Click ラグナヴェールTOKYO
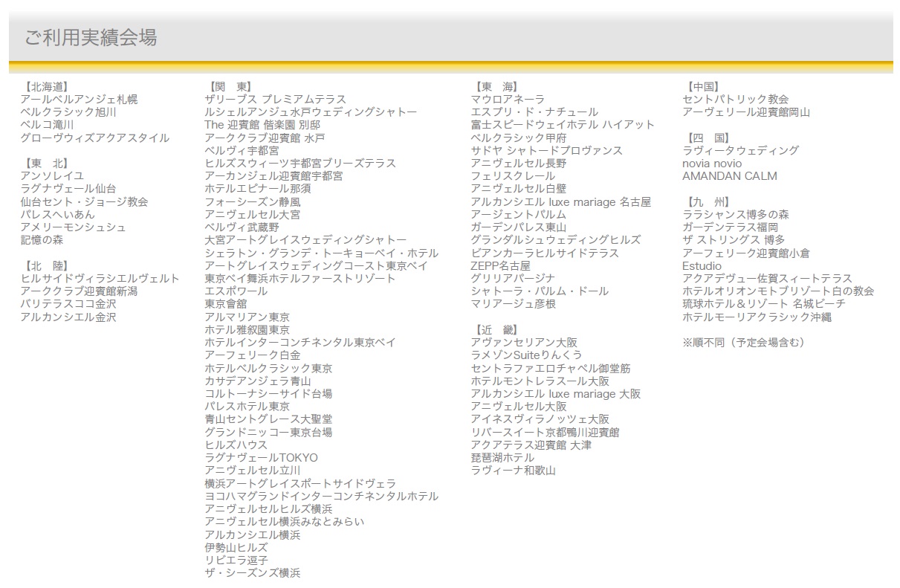900x588 pixels. (x=261, y=457)
